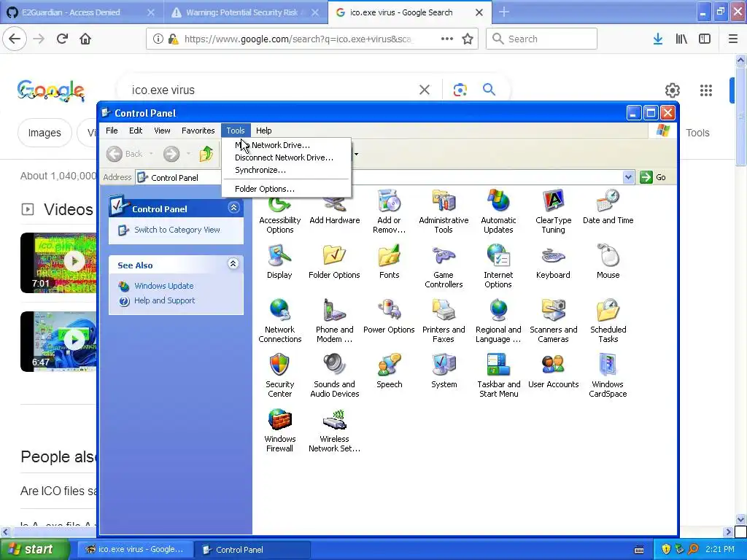Open Administrative Tools icon
Screen dimensions: 747x560
point(444,211)
